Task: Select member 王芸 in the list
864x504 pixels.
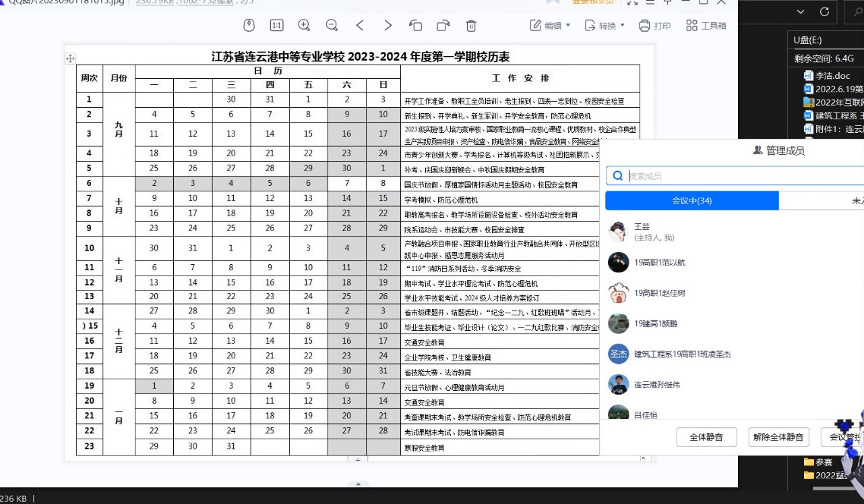Action: tap(735, 232)
